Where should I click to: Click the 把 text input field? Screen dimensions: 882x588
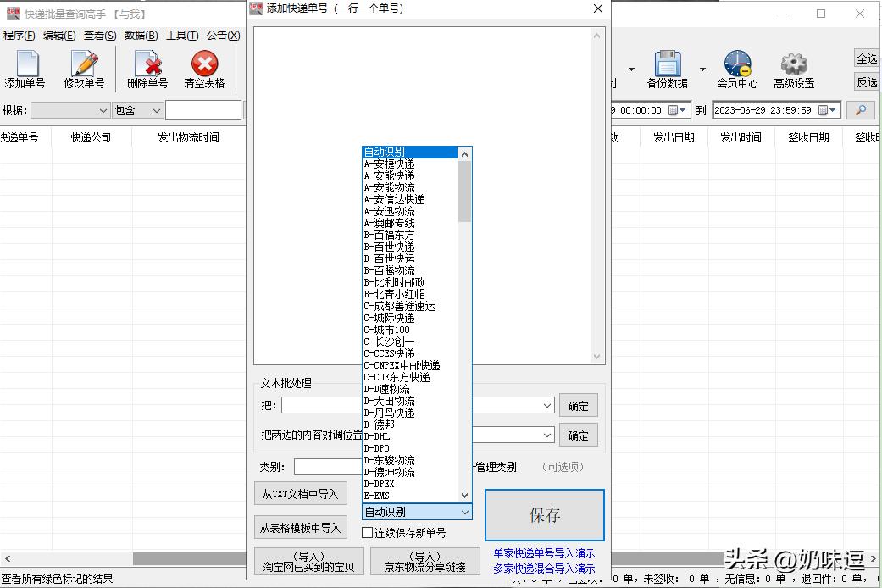click(x=322, y=405)
